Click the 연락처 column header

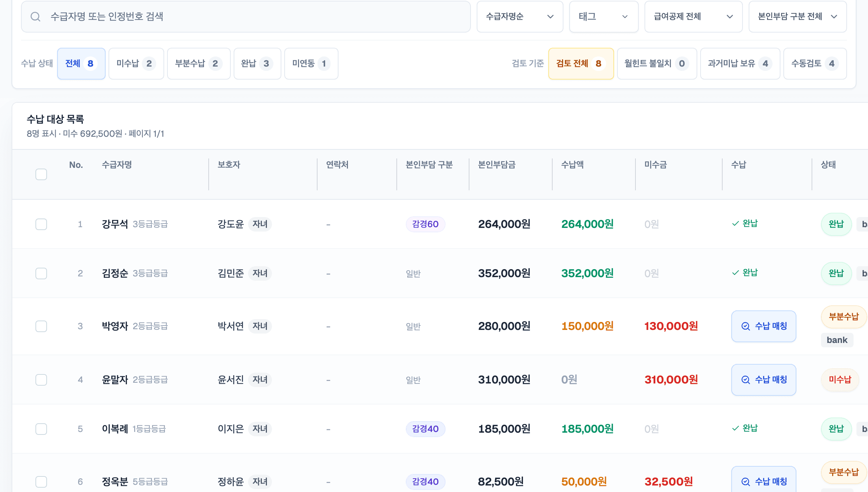(337, 165)
